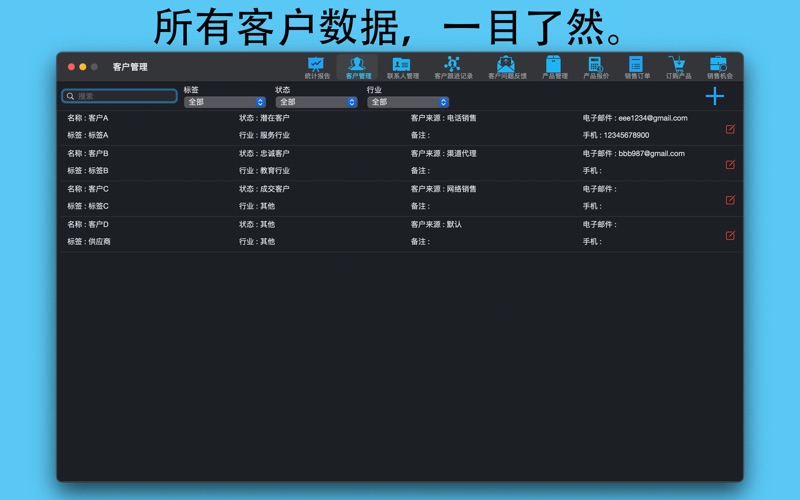Click the blue plus add-customer button

tap(714, 96)
